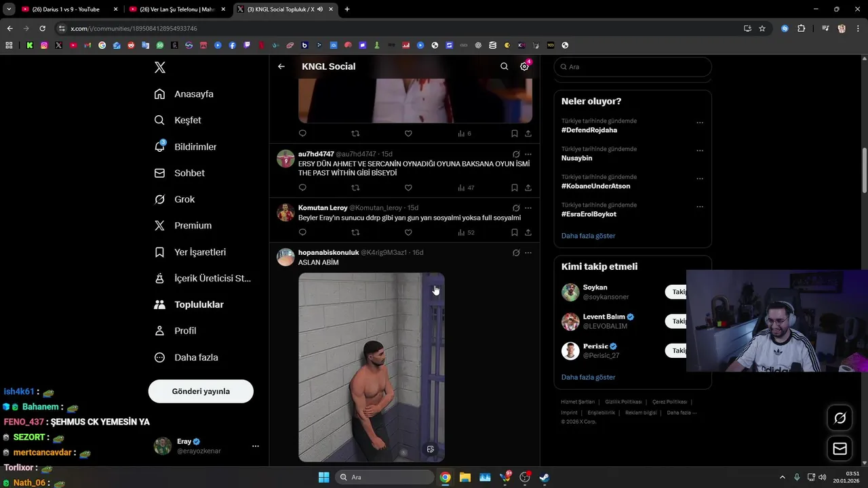Share au7hd4747's post
The image size is (868, 488).
[x=528, y=188]
